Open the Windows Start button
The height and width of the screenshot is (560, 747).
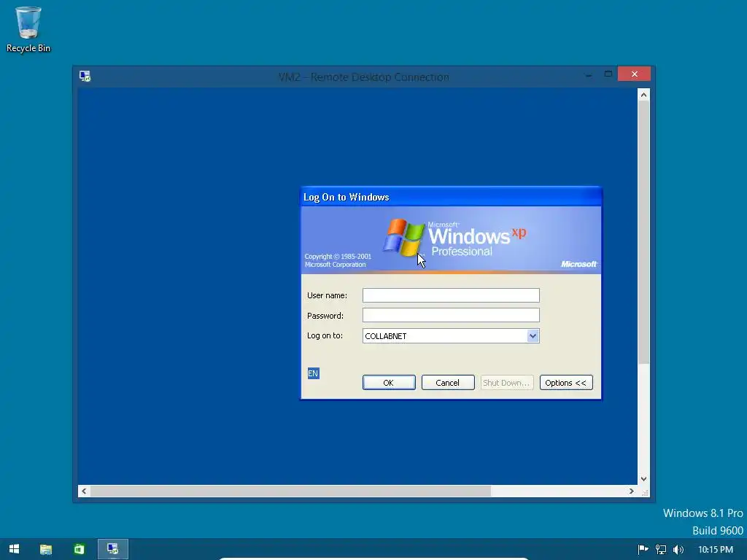pos(15,549)
